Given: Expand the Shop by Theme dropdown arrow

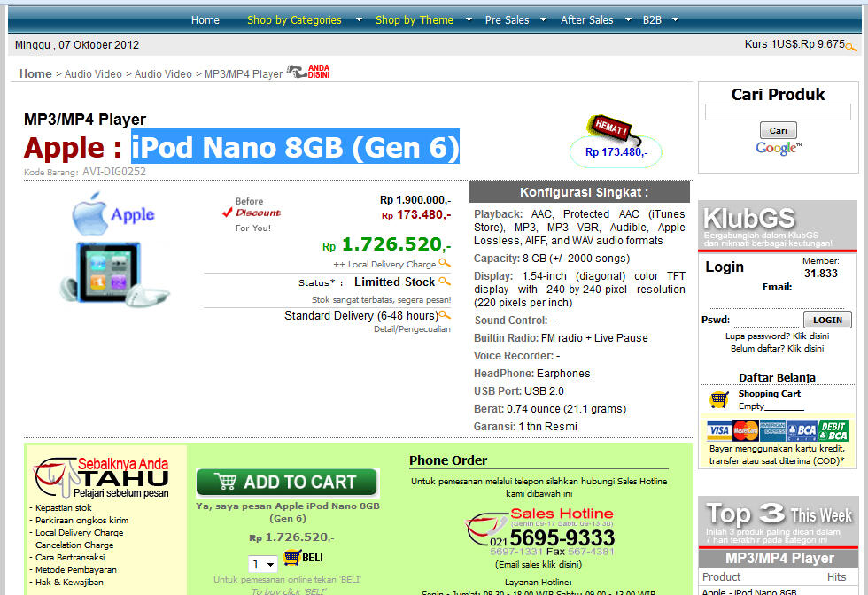Looking at the screenshot, I should (x=469, y=20).
